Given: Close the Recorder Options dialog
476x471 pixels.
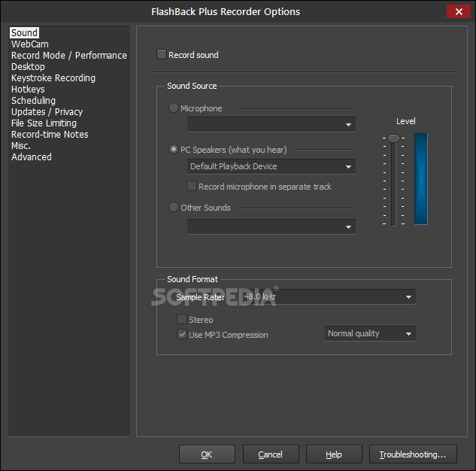Looking at the screenshot, I should point(459,11).
